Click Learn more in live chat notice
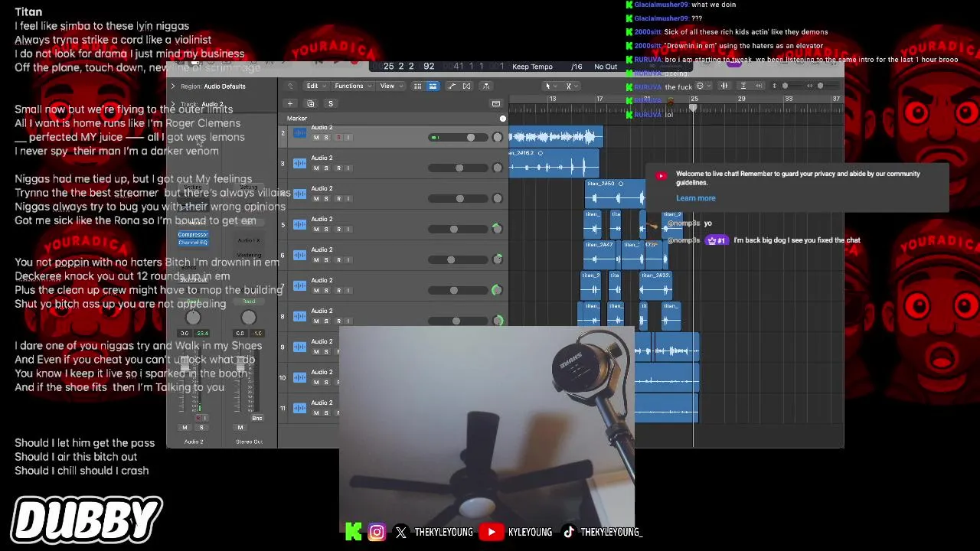The height and width of the screenshot is (551, 980). click(696, 198)
